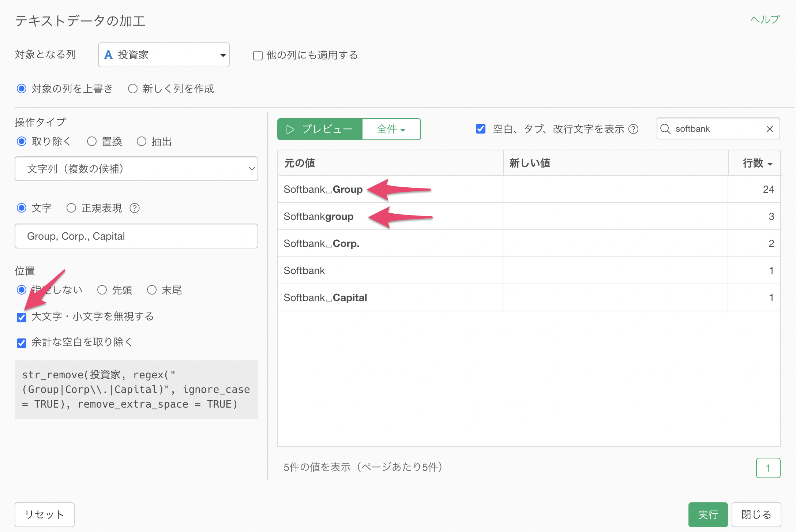Select 末尾 position radio
This screenshot has width=796, height=532.
pos(152,290)
